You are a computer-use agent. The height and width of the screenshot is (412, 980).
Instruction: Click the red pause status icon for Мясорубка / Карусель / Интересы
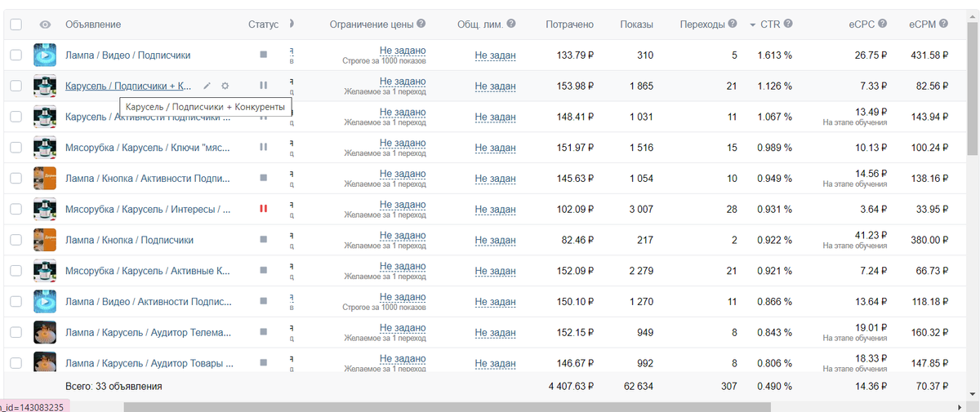(x=263, y=209)
